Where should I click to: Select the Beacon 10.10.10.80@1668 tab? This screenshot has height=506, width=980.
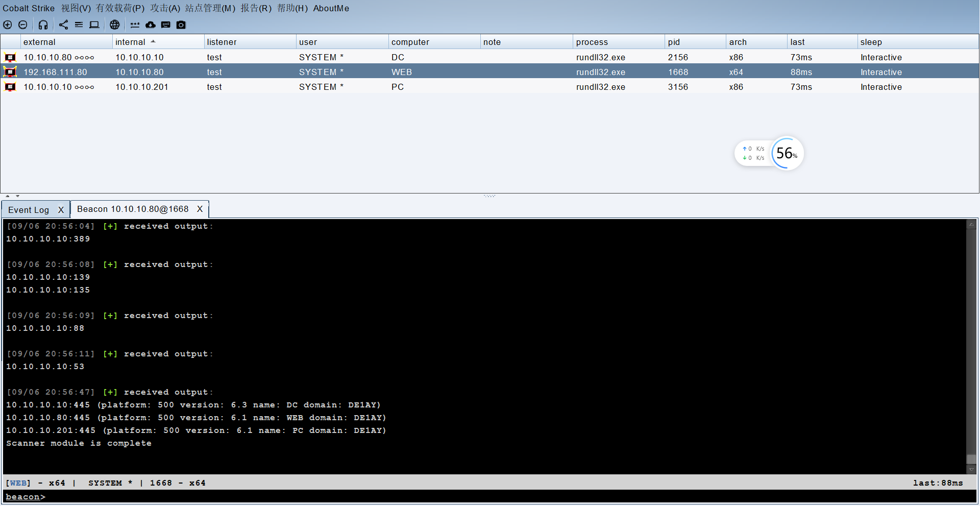point(133,209)
